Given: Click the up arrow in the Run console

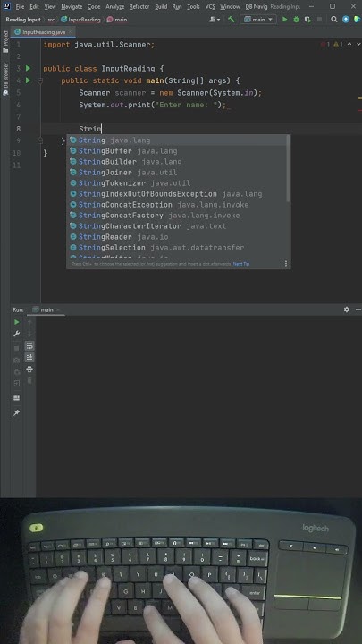Looking at the screenshot, I should tap(29, 323).
